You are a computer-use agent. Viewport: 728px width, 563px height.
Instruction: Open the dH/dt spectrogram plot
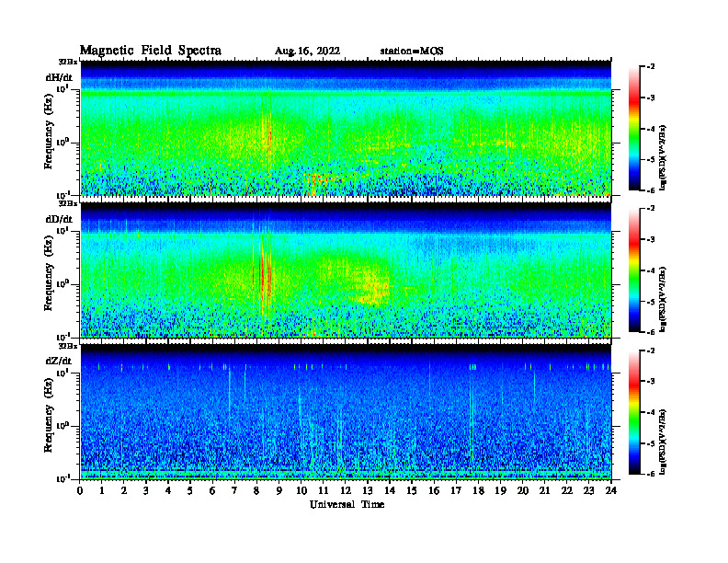click(x=346, y=128)
